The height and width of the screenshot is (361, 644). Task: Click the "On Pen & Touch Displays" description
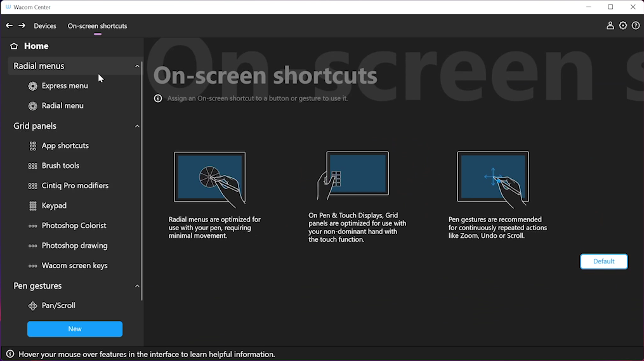click(357, 228)
